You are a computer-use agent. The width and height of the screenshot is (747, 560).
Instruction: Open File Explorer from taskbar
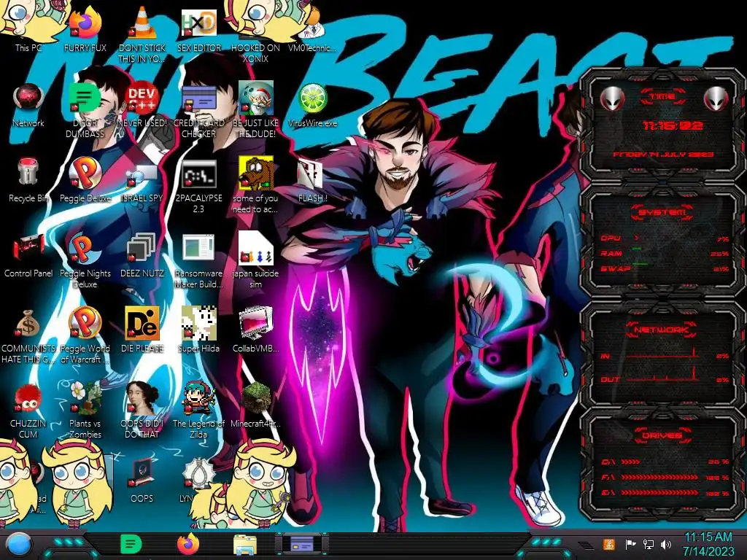[x=245, y=545]
